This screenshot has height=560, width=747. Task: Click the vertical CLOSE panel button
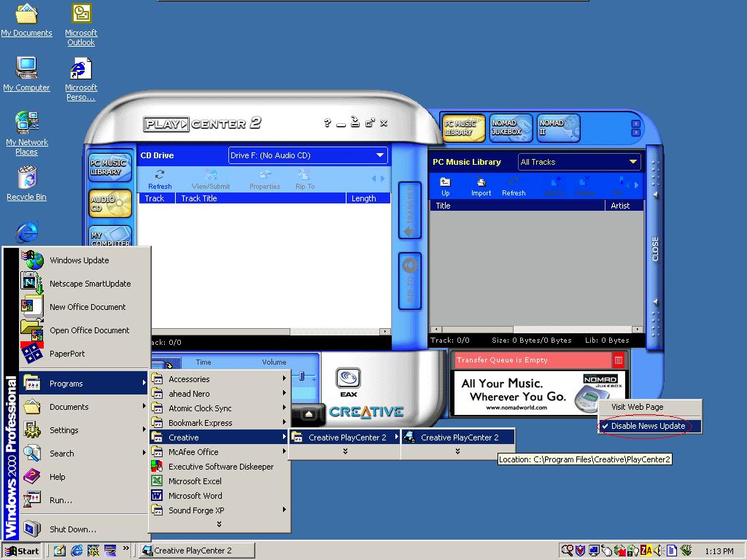655,249
